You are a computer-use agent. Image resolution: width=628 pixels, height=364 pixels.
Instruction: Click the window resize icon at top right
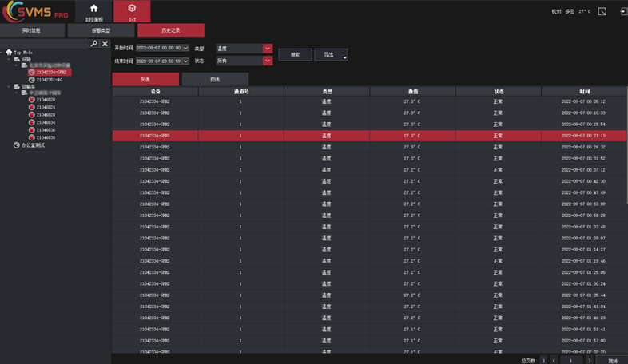tap(601, 11)
